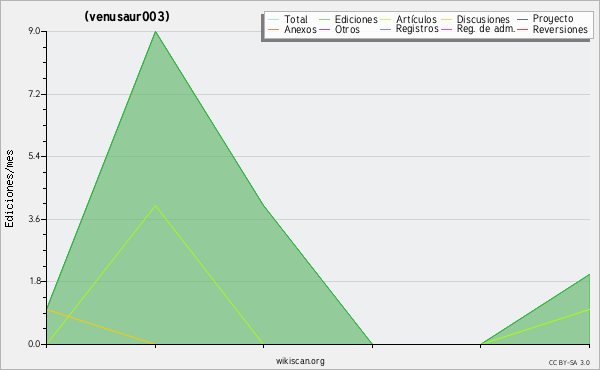Click the light-blue Total legend line swatch

click(274, 19)
